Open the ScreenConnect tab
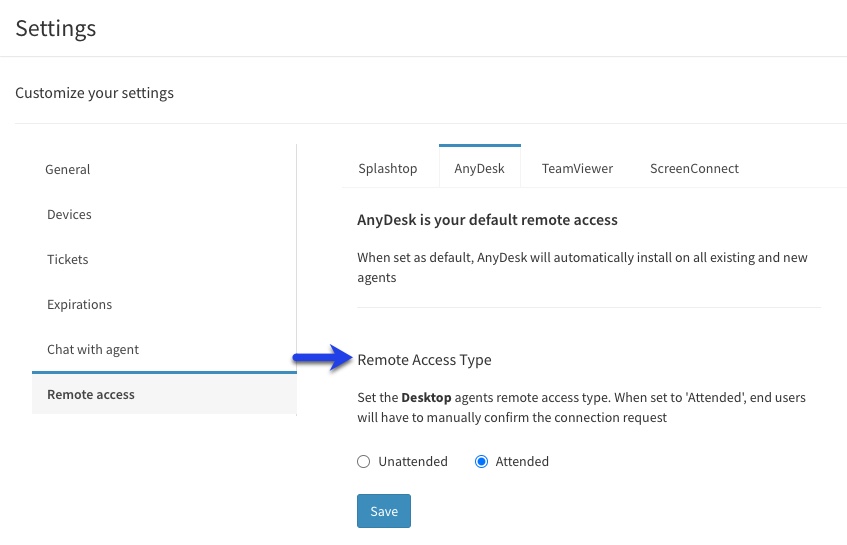This screenshot has width=847, height=545. tap(694, 169)
